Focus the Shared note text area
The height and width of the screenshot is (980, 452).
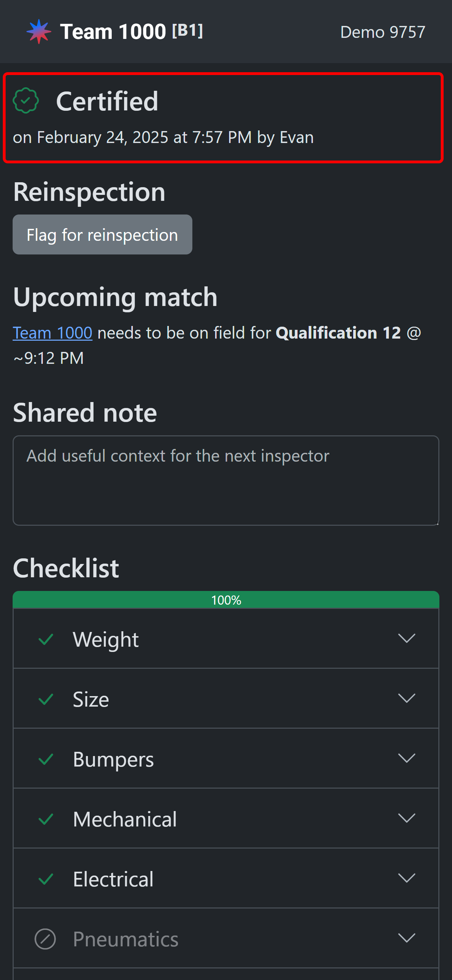226,481
